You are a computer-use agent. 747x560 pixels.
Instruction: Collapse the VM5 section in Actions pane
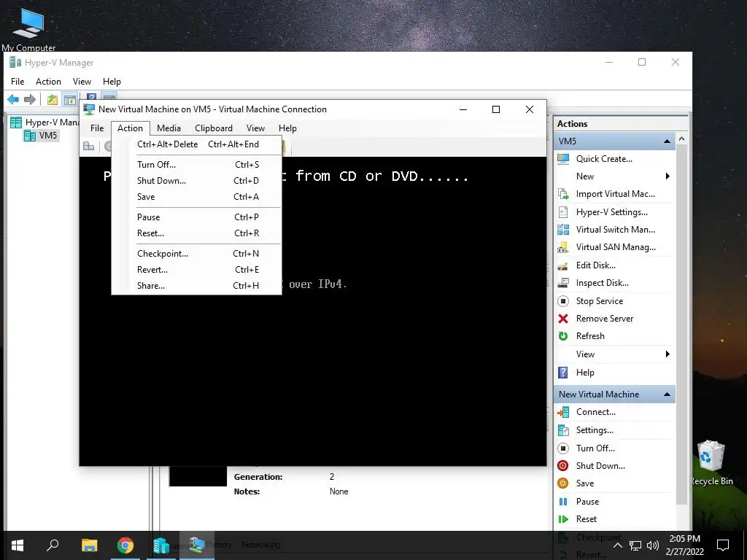click(x=667, y=141)
